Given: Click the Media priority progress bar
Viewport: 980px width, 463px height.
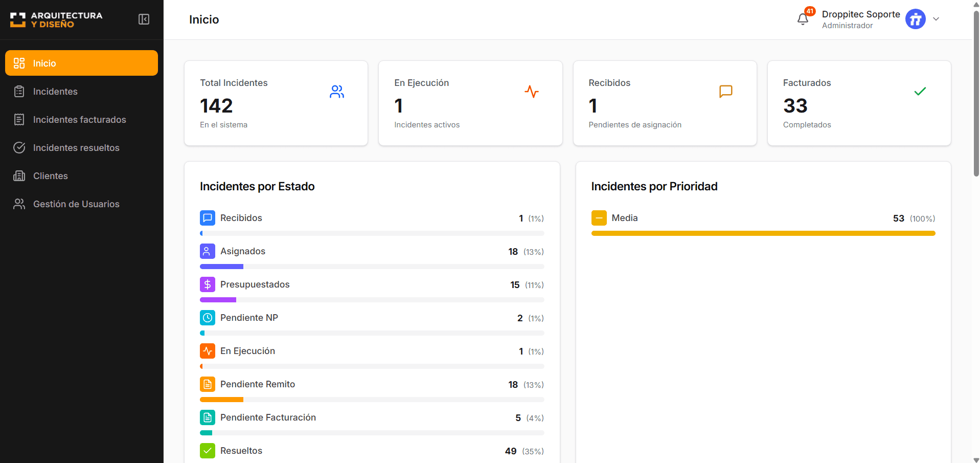Looking at the screenshot, I should [x=763, y=233].
